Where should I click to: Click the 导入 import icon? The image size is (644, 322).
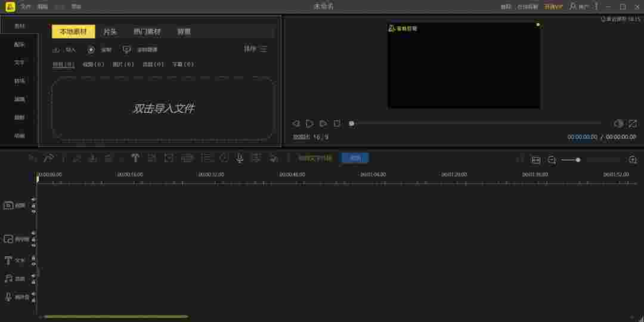tap(57, 49)
